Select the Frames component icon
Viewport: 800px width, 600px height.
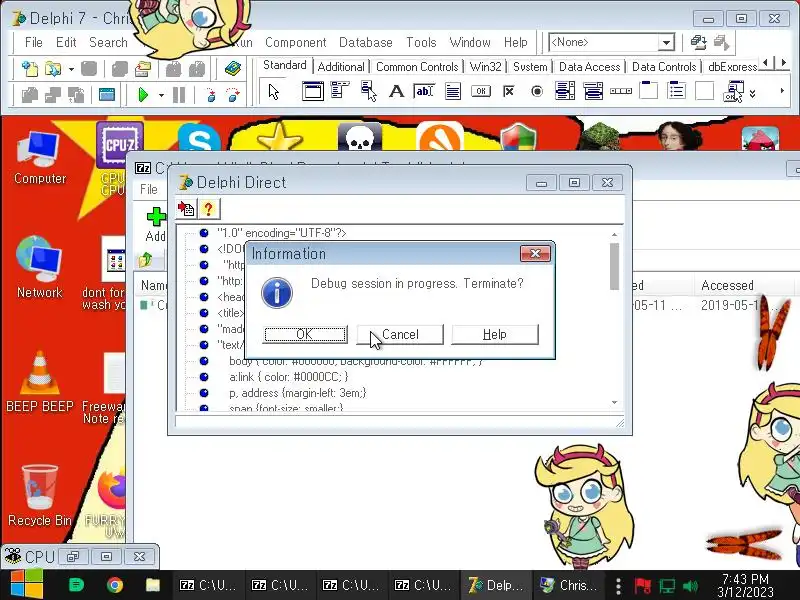[312, 92]
